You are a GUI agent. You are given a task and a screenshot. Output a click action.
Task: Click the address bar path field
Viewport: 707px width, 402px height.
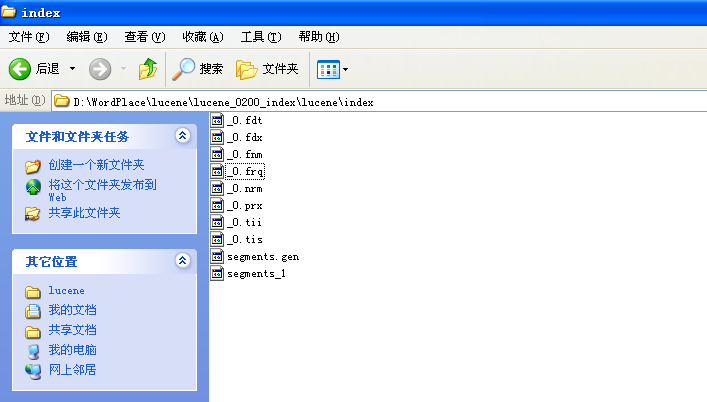[x=379, y=102]
